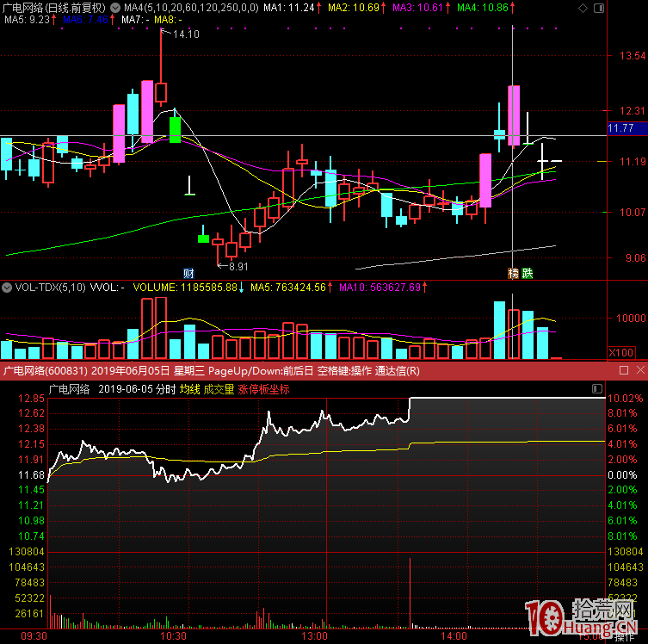The height and width of the screenshot is (644, 648).
Task: Select the 张停板坐标 limit-up coordinate label
Action: 263,389
